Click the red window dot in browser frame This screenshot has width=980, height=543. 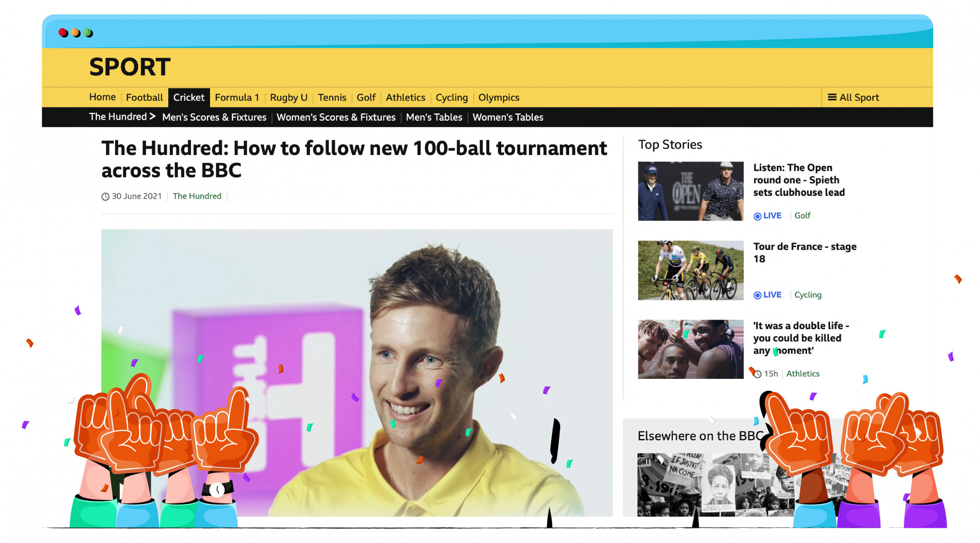(x=63, y=33)
